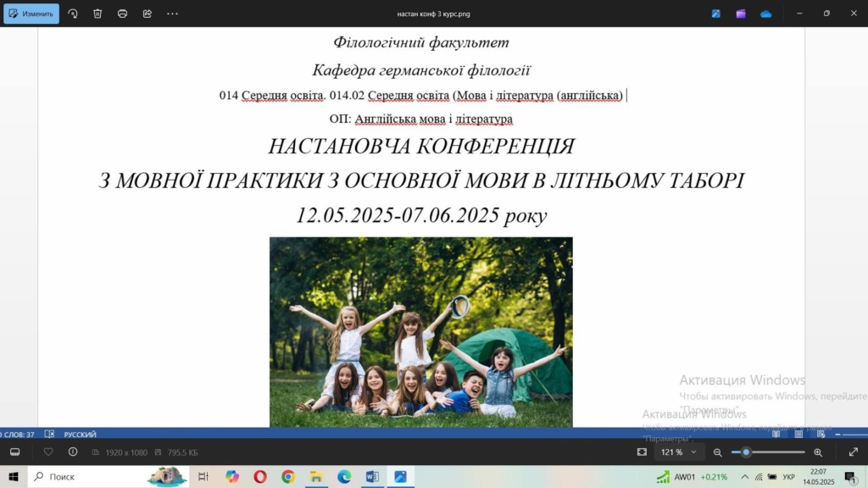
Task: Click the Філологічний факультет line
Action: click(x=421, y=42)
